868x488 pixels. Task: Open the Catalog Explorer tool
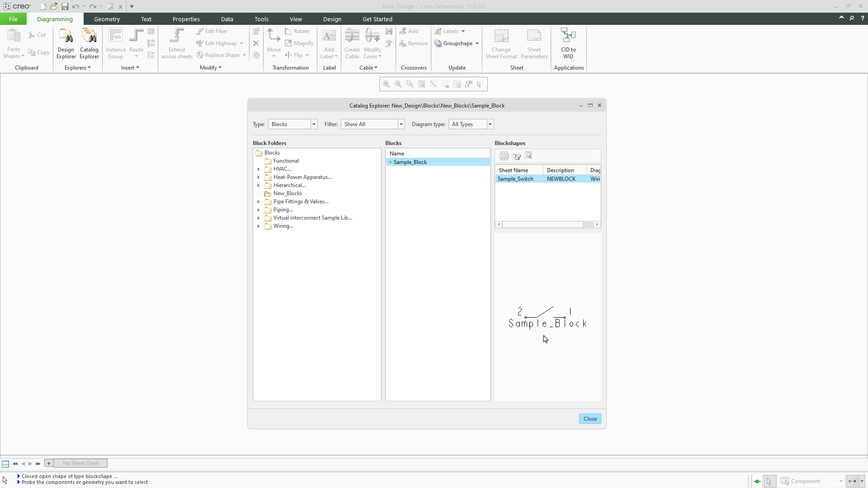pos(89,43)
